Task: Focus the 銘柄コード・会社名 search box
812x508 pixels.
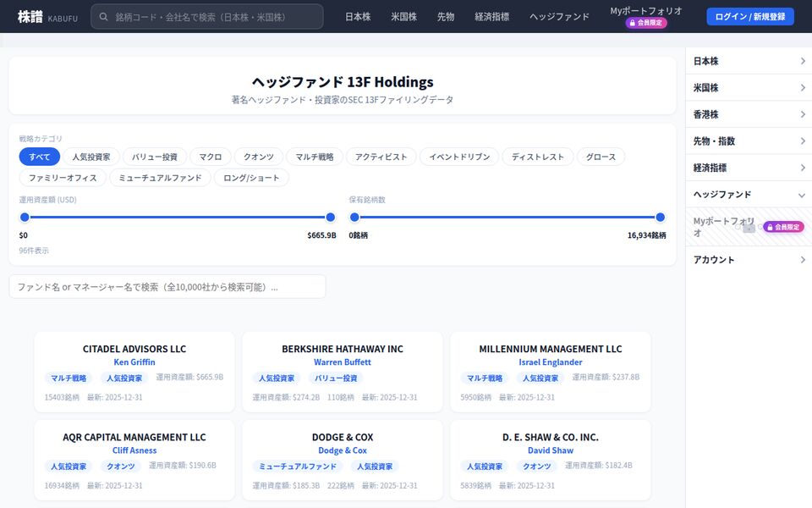Action: pyautogui.click(x=207, y=17)
